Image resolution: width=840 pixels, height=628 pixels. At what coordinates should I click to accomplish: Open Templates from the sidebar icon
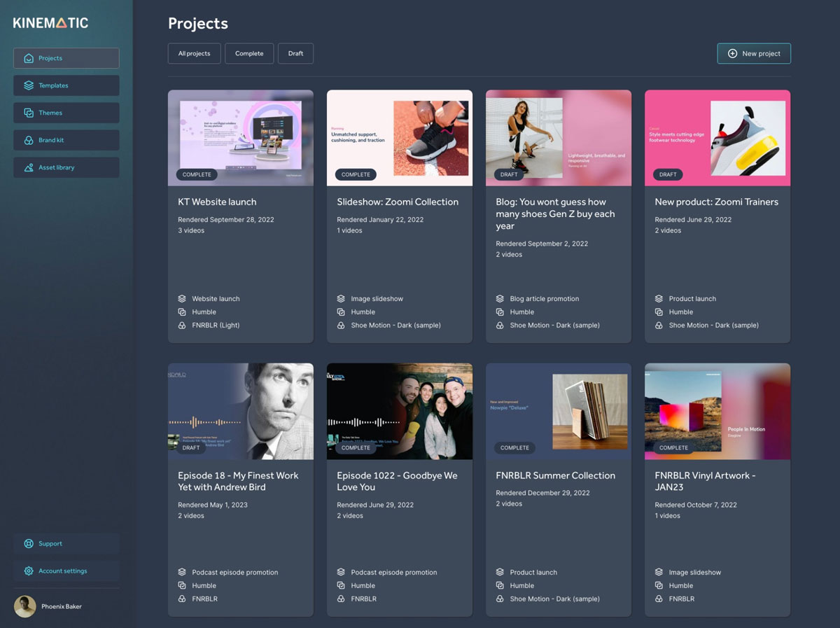(29, 85)
